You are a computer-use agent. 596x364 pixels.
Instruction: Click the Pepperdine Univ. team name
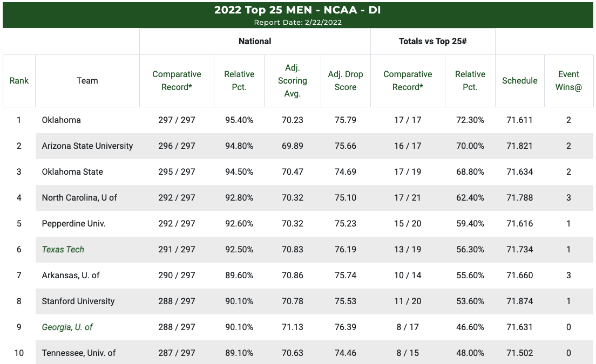tap(73, 223)
